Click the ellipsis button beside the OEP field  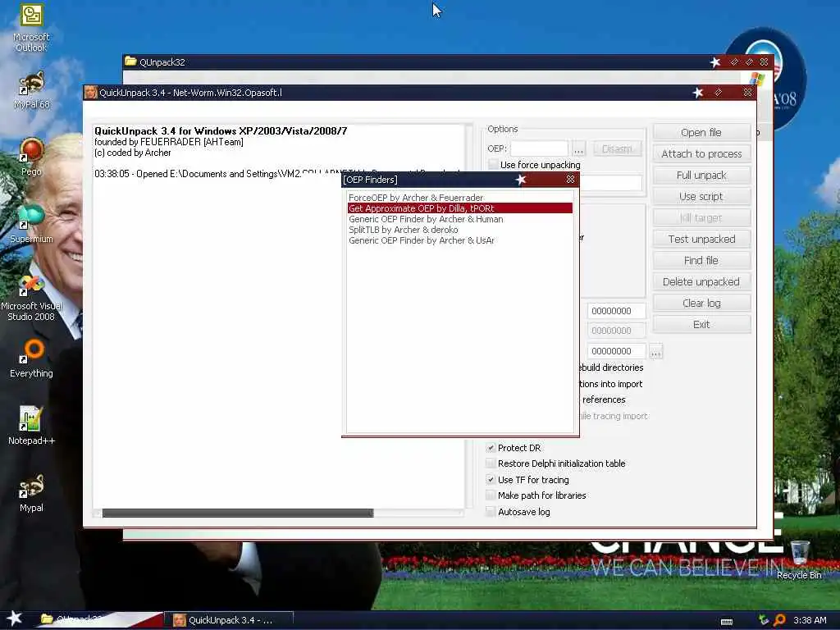(x=578, y=148)
